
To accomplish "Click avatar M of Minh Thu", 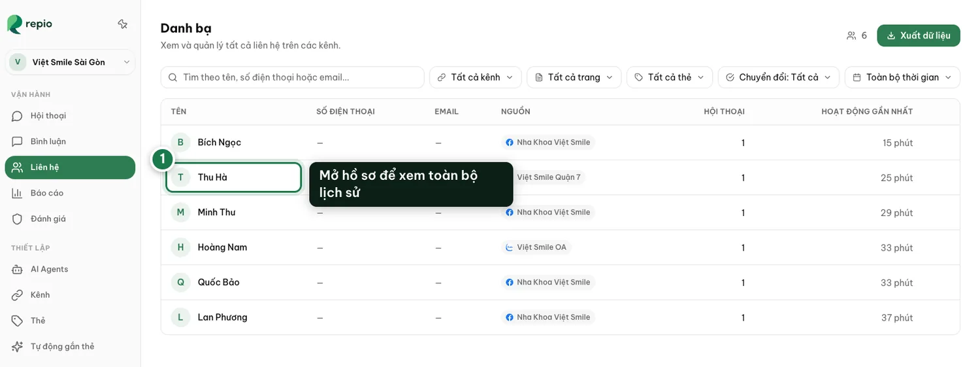I will coord(180,213).
